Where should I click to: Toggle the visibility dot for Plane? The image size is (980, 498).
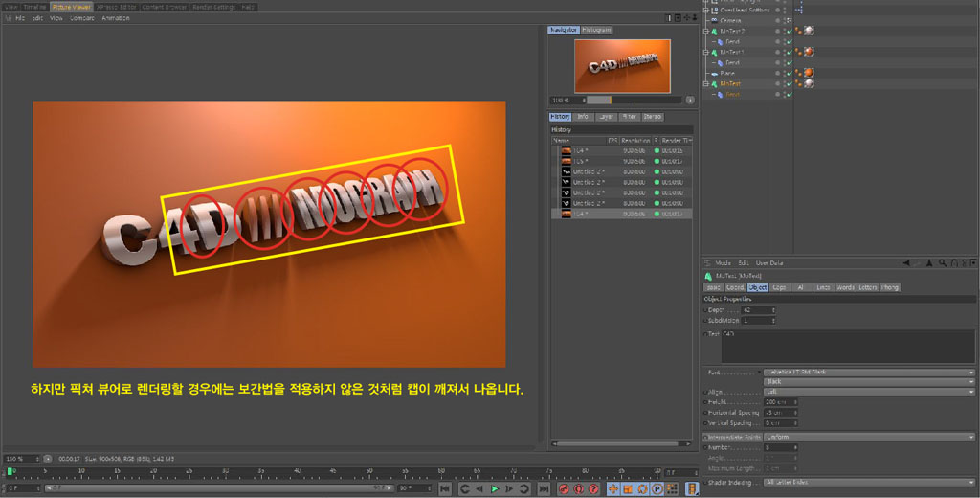[778, 74]
